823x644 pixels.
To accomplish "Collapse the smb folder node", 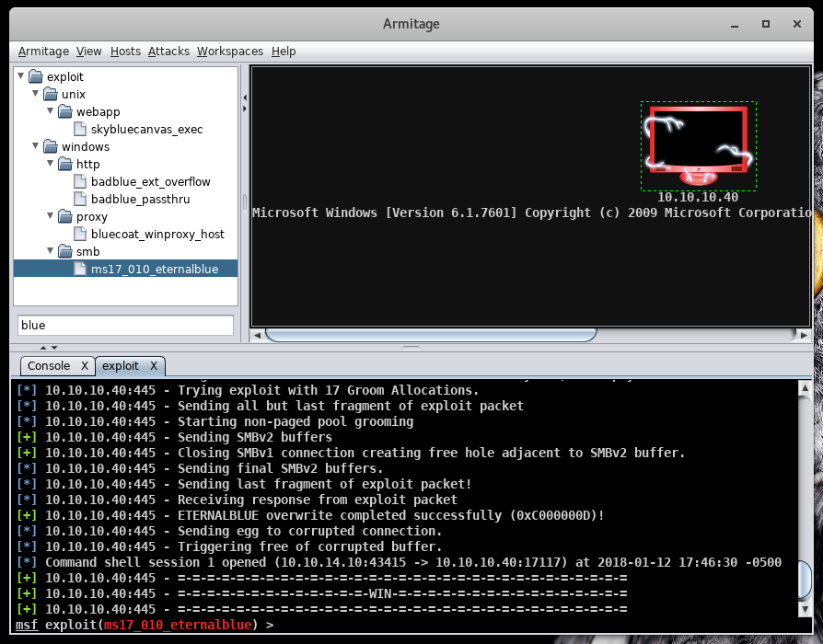I will click(51, 250).
